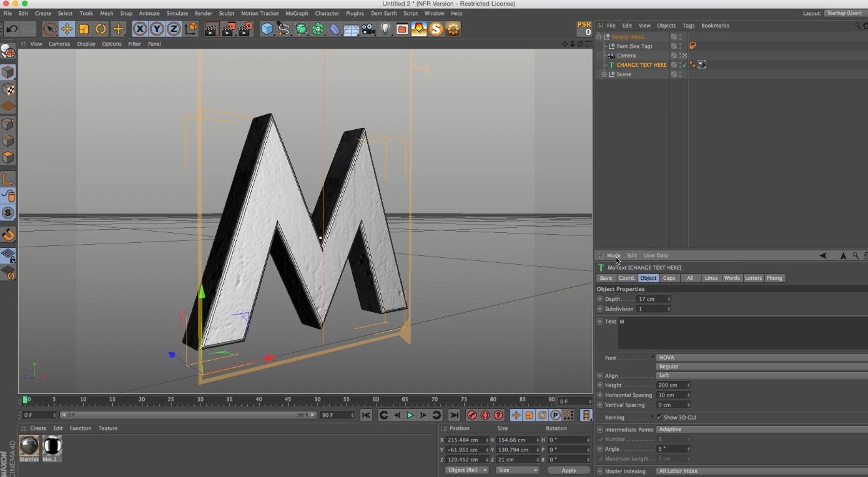Select the Texture mode checkerboard icon
The height and width of the screenshot is (477, 868).
(8, 89)
